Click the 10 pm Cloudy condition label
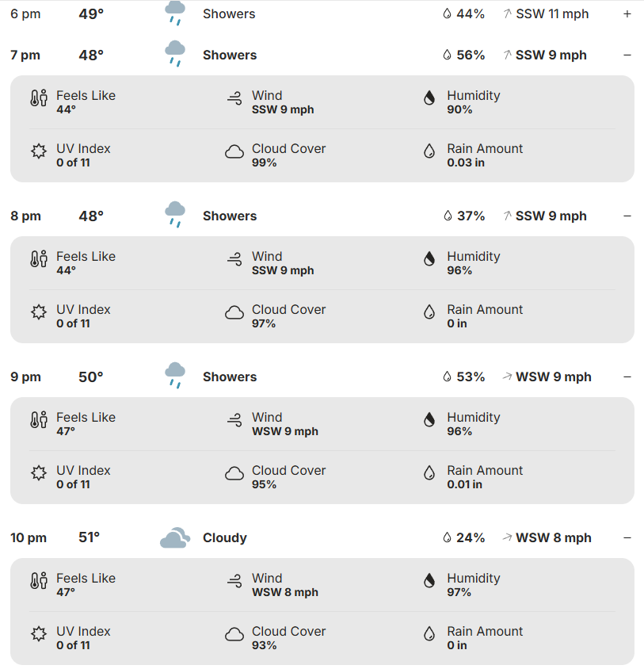 [225, 538]
